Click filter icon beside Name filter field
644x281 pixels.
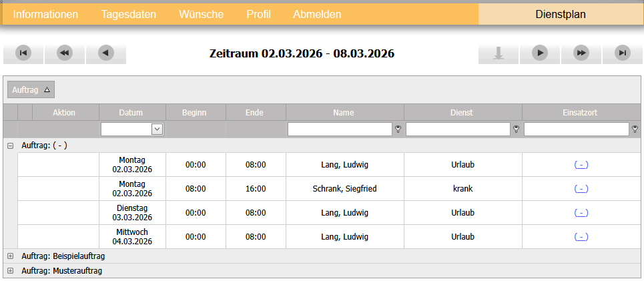(398, 129)
